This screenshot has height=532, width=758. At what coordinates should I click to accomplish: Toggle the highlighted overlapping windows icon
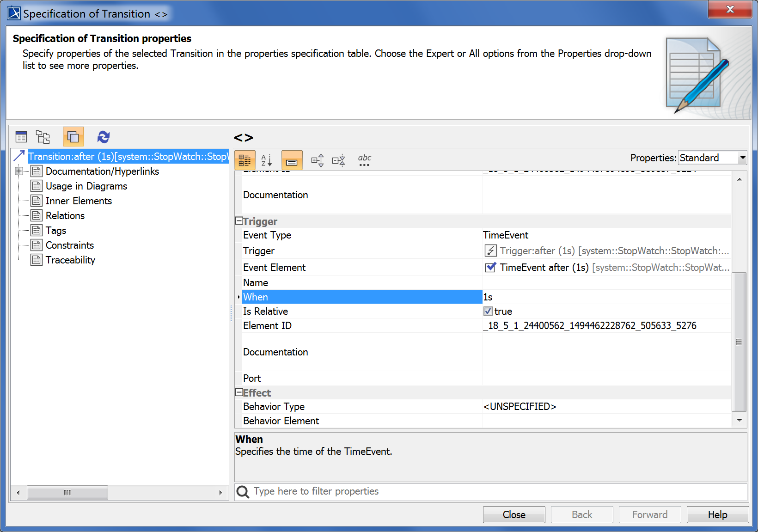point(73,137)
